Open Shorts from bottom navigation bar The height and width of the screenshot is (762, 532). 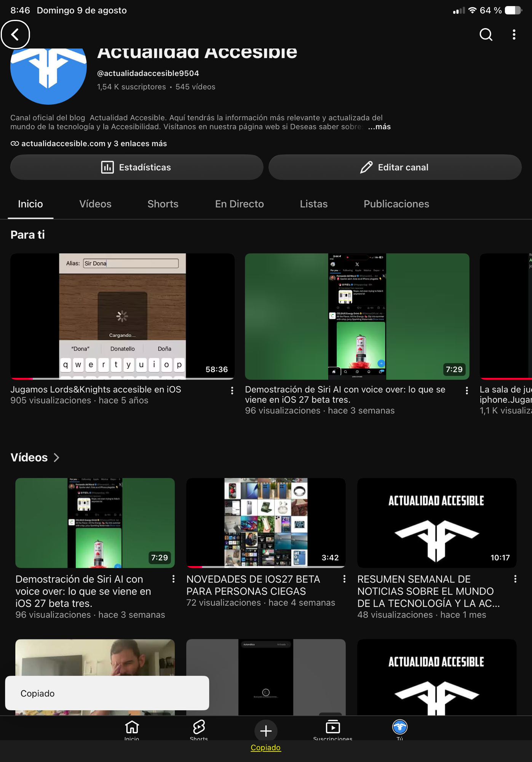[199, 730]
